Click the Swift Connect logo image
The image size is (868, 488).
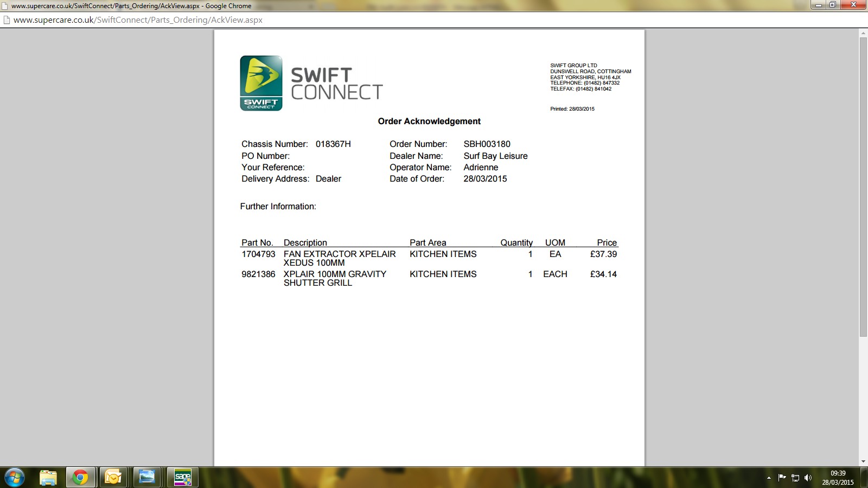pyautogui.click(x=261, y=83)
